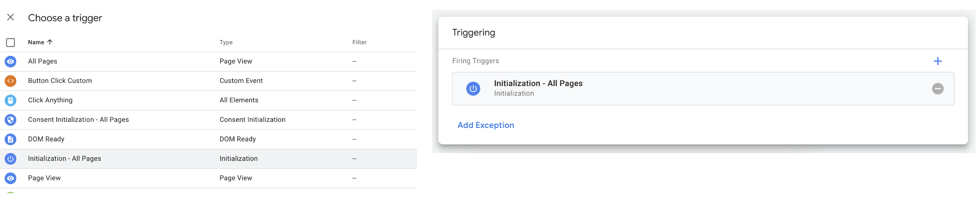Click the Add Exception link

pyautogui.click(x=486, y=125)
